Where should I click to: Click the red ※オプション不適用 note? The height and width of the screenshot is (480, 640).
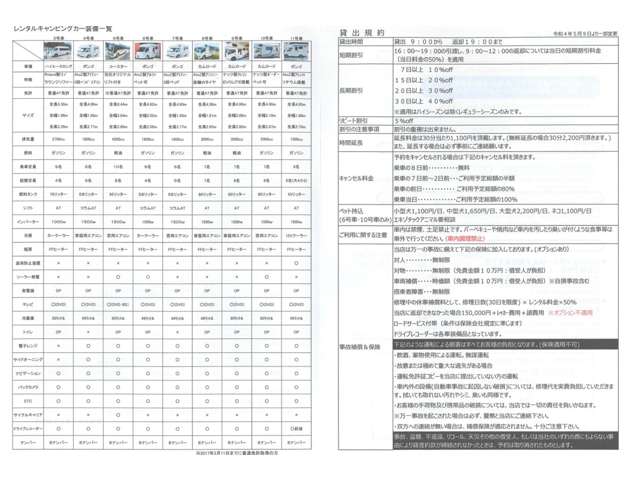tap(570, 313)
